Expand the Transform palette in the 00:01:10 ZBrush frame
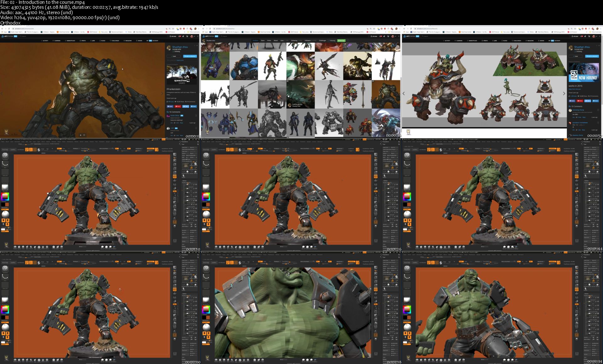Screen dimensions: 603x364 coord(185,142)
